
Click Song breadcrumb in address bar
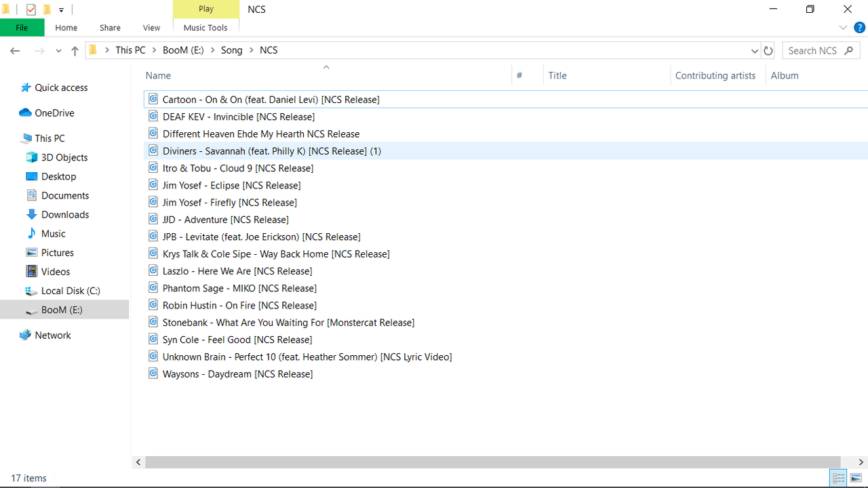point(231,50)
